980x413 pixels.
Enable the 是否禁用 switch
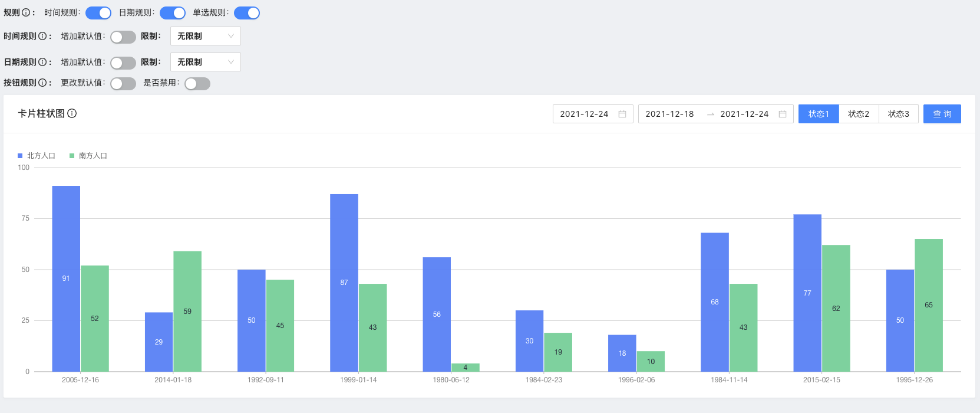click(x=197, y=84)
